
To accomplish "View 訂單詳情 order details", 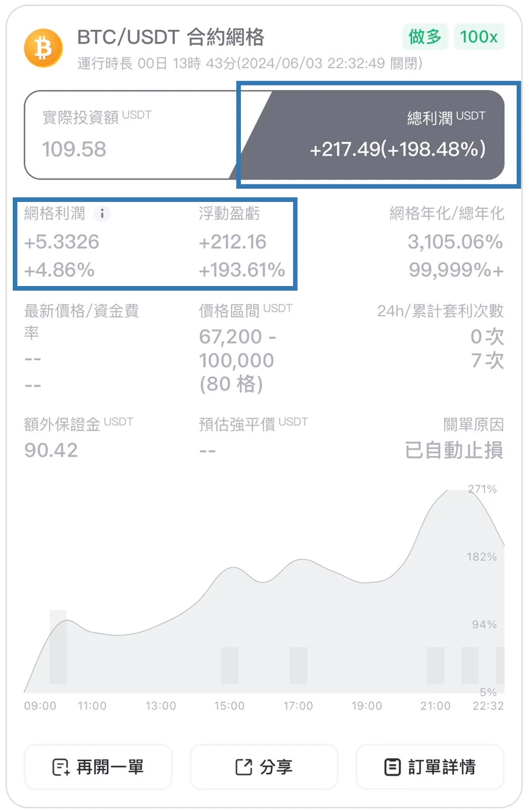I will click(430, 767).
